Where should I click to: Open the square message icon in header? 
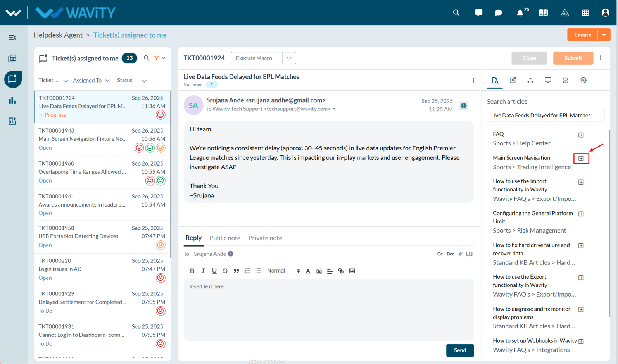(479, 13)
